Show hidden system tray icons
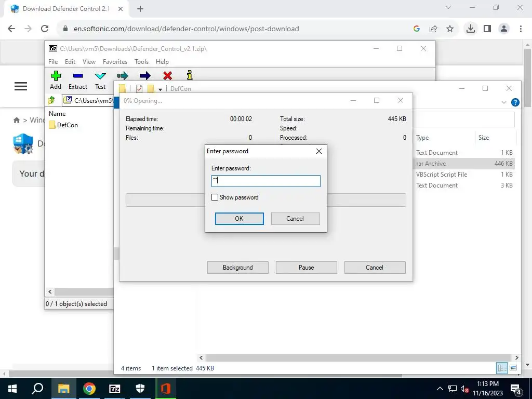Image resolution: width=532 pixels, height=399 pixels. (440, 389)
